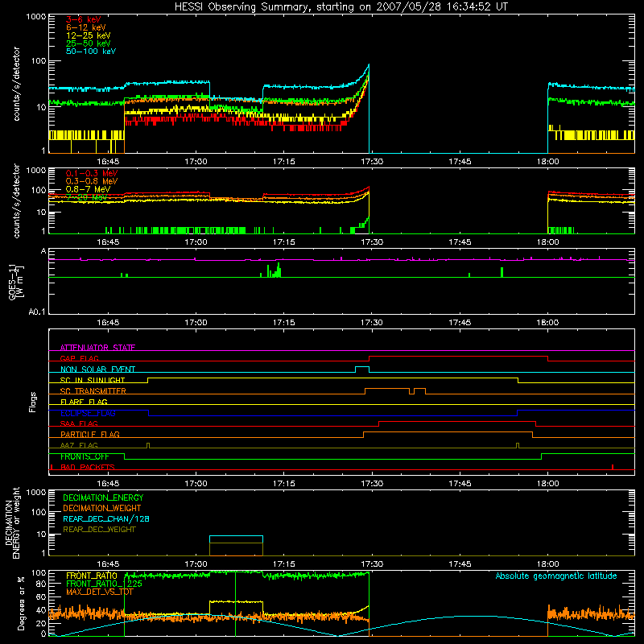Screen dimensions: 644x644
Task: Click counts/s/detector axis label of MeV panel
Action: click(16, 200)
